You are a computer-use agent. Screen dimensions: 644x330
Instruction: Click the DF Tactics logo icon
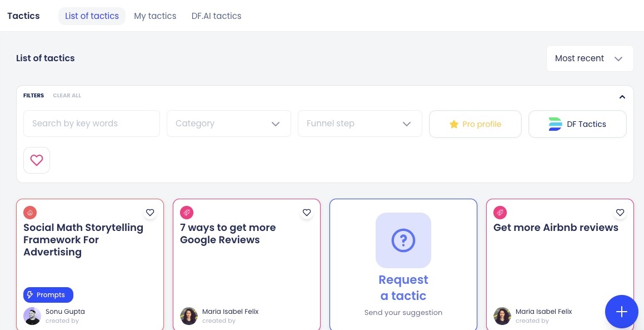(555, 124)
